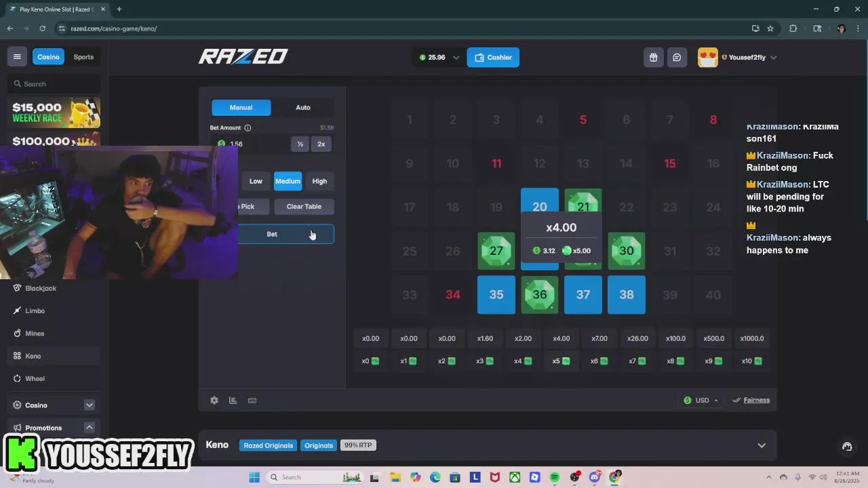Viewport: 868px width, 488px height.
Task: Switch to Manual betting tab
Action: pos(241,107)
